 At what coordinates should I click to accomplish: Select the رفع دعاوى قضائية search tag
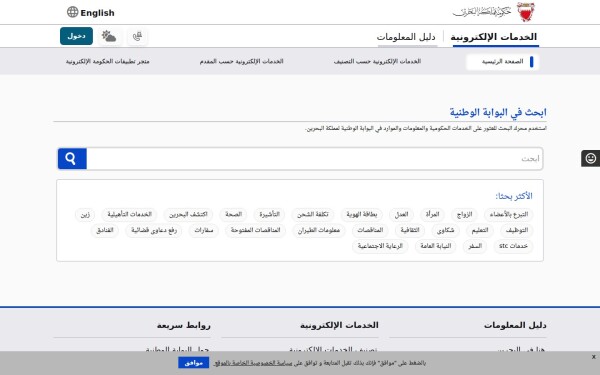pos(154,230)
